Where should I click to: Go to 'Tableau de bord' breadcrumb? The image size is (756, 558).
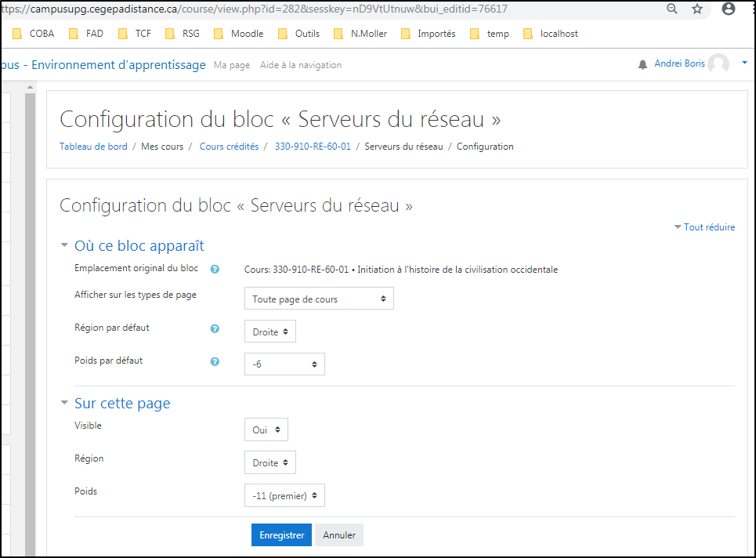click(93, 147)
